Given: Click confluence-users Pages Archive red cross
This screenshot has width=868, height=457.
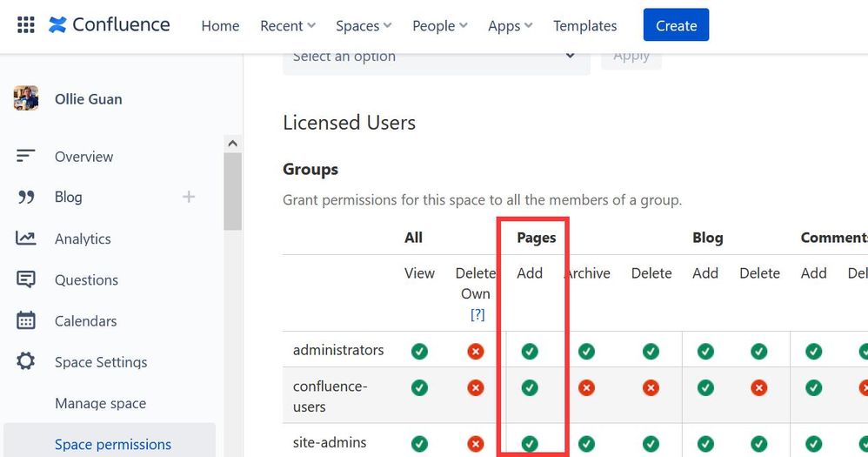Looking at the screenshot, I should (586, 387).
